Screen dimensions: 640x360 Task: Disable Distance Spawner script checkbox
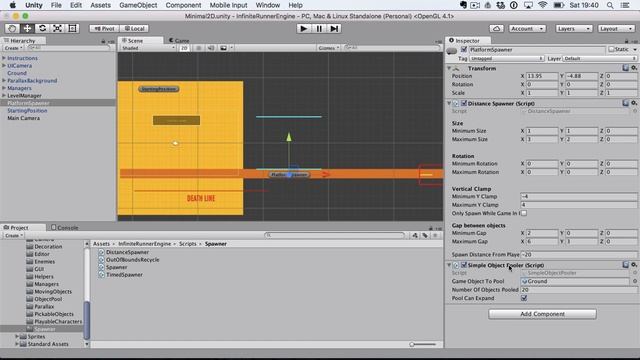coord(464,103)
